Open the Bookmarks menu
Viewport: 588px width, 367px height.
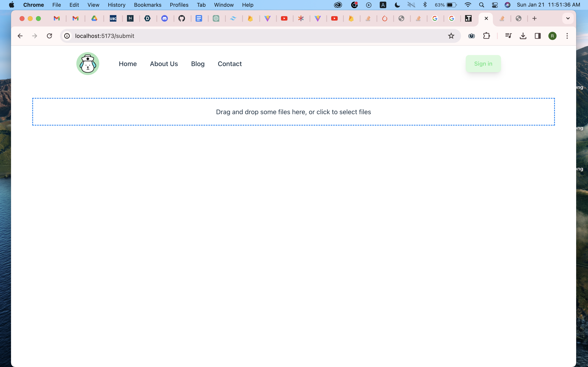click(x=147, y=5)
